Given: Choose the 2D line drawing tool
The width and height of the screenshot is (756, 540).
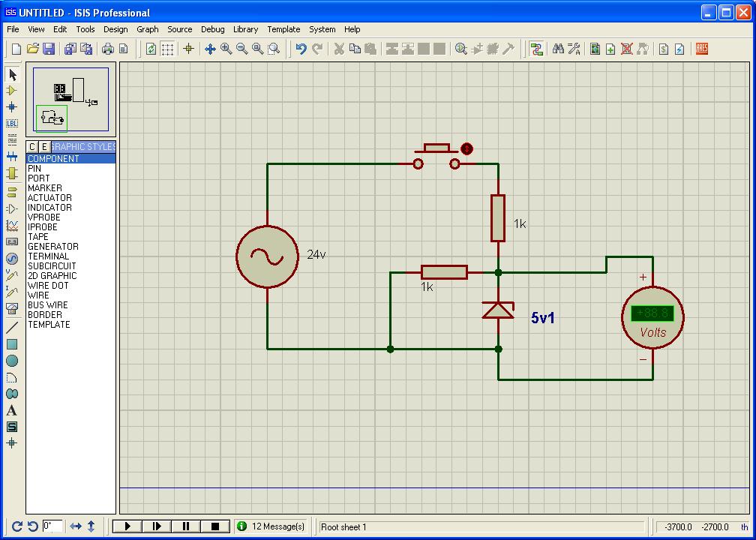Looking at the screenshot, I should [x=12, y=328].
